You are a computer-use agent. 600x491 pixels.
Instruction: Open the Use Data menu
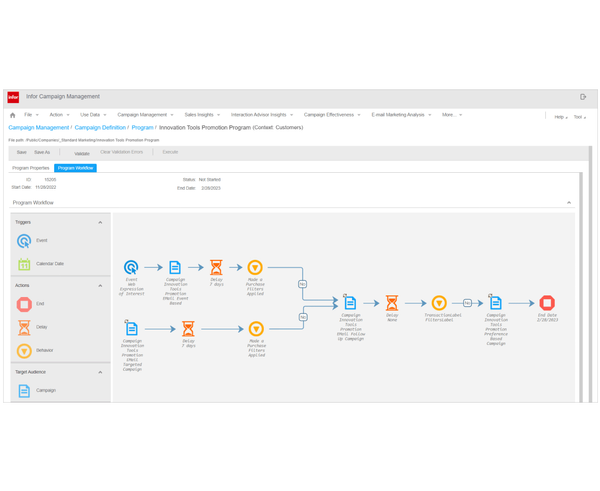click(93, 115)
